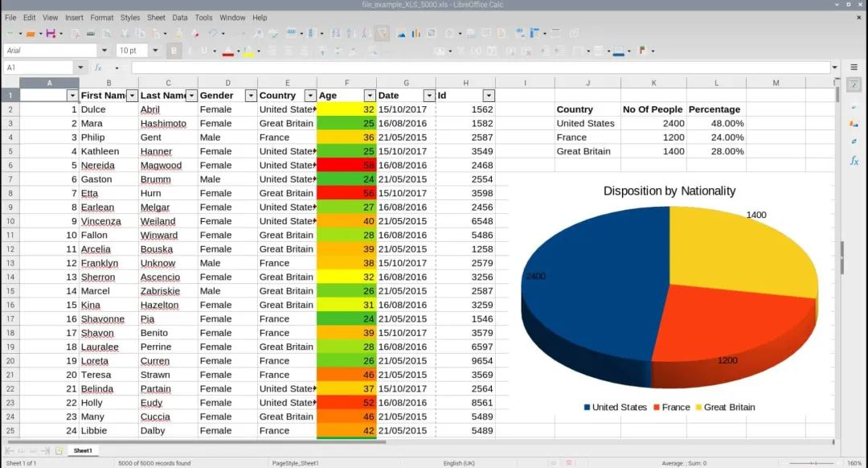868x468 pixels.
Task: Click the 160% zoom percentage
Action: click(x=854, y=463)
